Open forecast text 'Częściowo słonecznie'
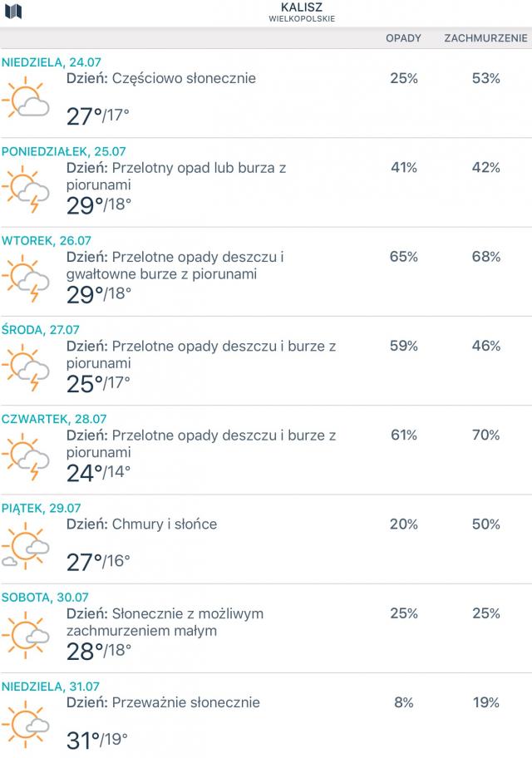The image size is (532, 758). [183, 79]
